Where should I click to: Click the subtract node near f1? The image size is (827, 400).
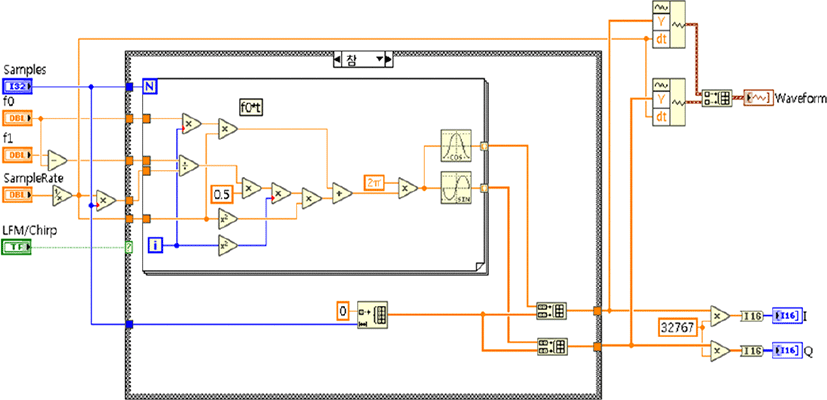pyautogui.click(x=56, y=160)
